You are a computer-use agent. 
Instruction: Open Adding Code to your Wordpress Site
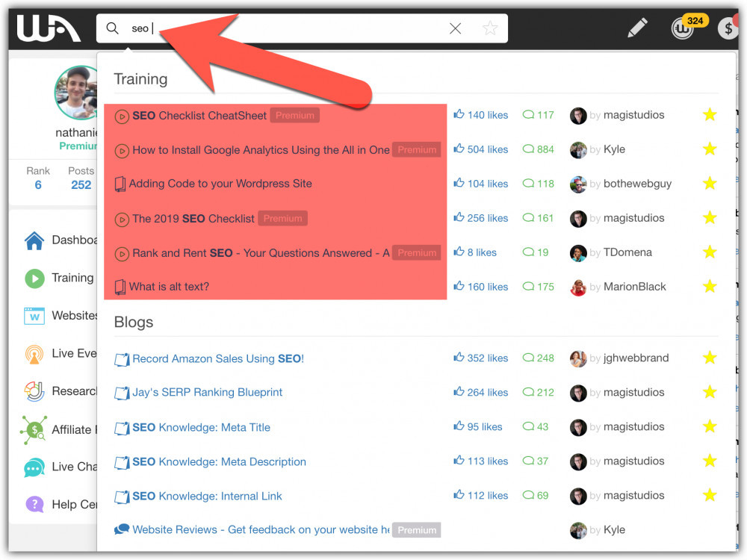coord(220,184)
